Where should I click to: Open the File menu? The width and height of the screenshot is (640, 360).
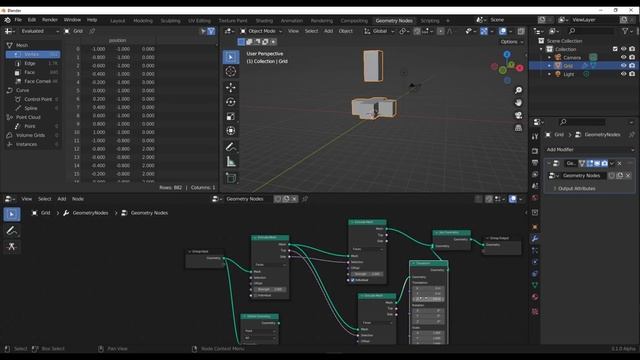[18, 20]
